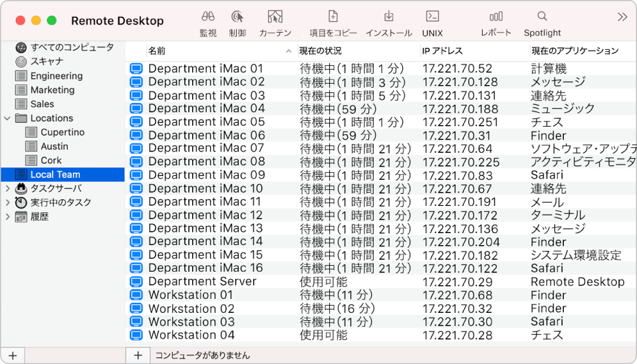This screenshot has height=364, width=637.
Task: Click the Department iMac 12 computer icon
Action: tap(136, 215)
